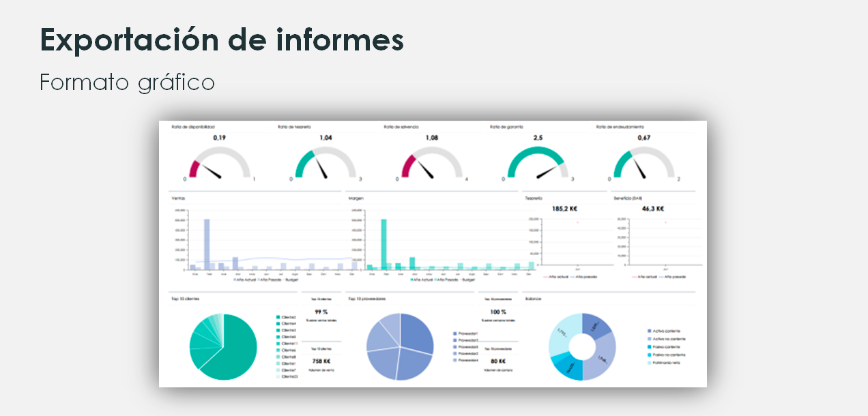Click the dashboard report thumbnail image
Image resolution: width=868 pixels, height=416 pixels.
pos(433,254)
